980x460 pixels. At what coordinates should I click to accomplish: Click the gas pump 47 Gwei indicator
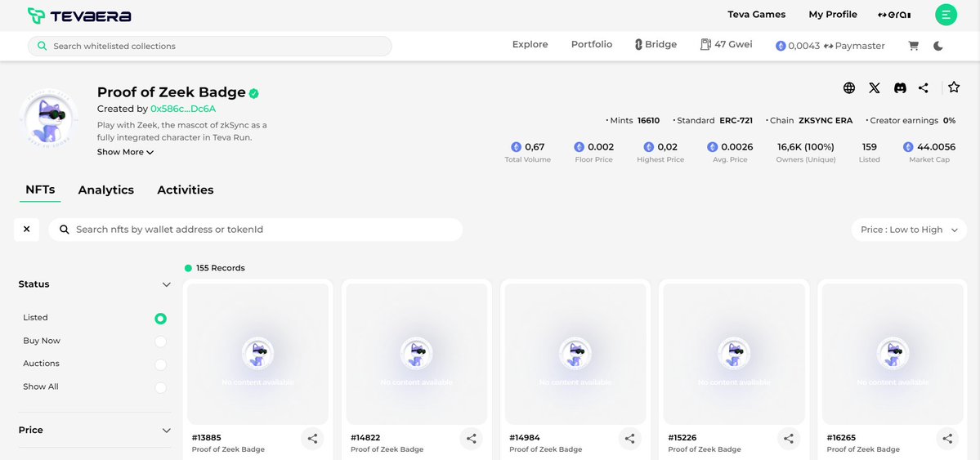(727, 44)
